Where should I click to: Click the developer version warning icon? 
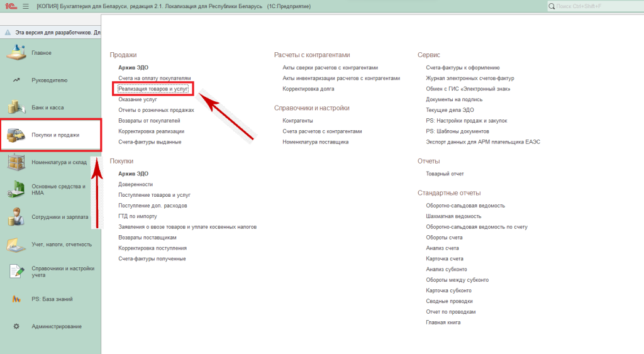pos(8,32)
